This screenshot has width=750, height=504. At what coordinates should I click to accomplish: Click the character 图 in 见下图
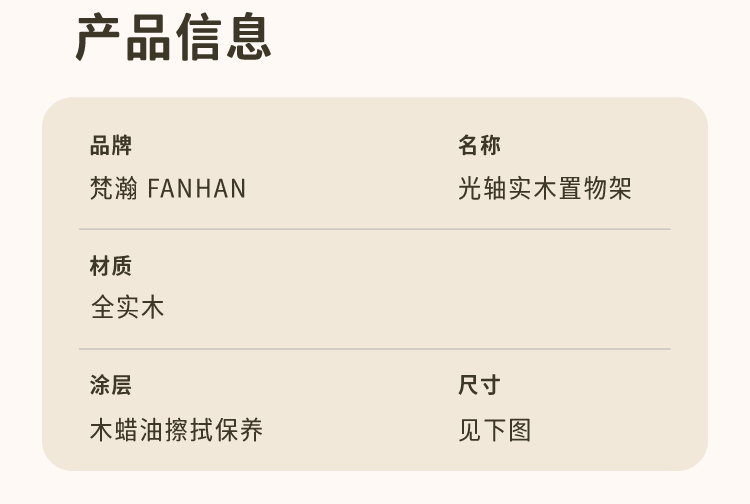[x=520, y=429]
